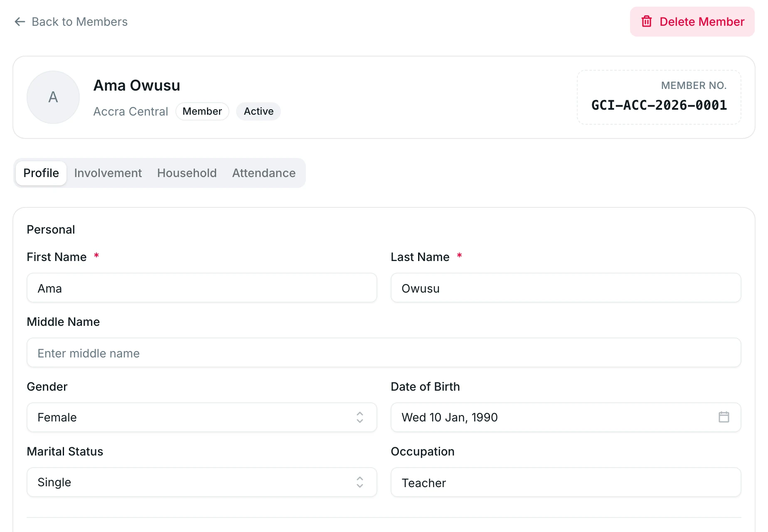Image resolution: width=768 pixels, height=532 pixels.
Task: Switch to the Involvement tab
Action: tap(108, 173)
